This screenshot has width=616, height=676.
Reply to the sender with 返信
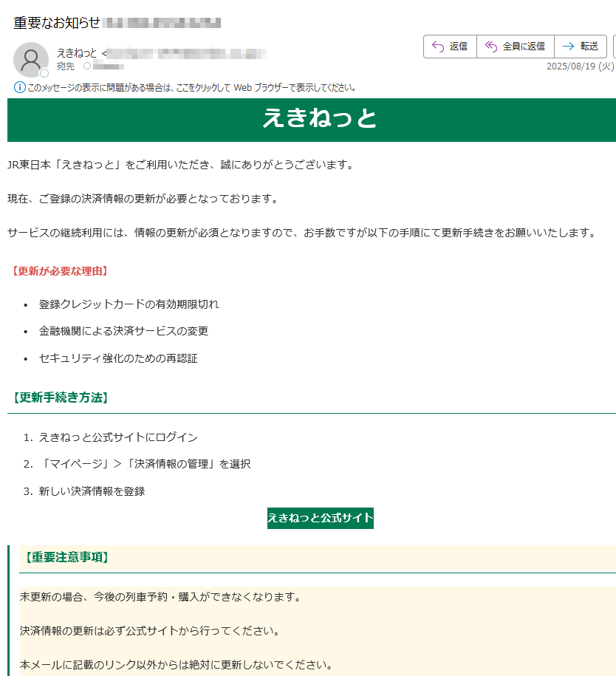[x=450, y=46]
